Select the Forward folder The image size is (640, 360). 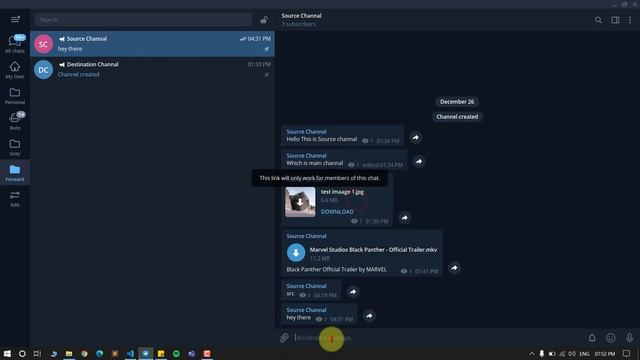15,173
